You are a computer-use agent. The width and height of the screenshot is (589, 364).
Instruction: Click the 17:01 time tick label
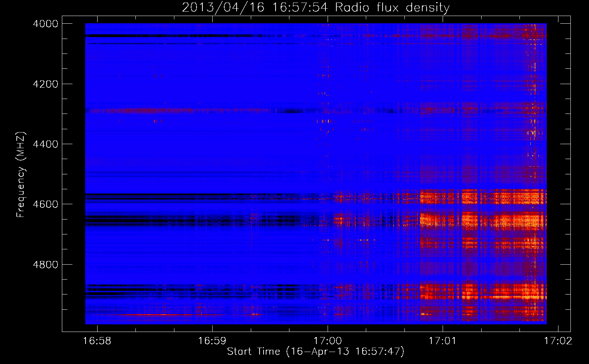[443, 341]
